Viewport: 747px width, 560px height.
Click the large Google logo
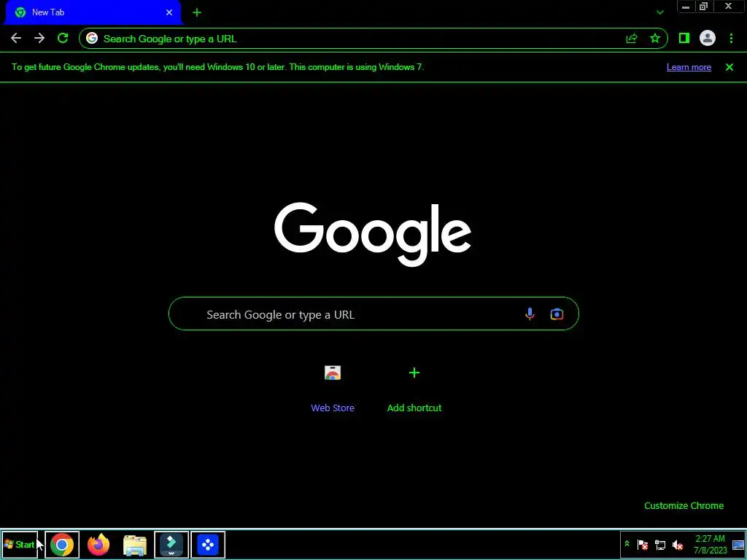point(373,234)
